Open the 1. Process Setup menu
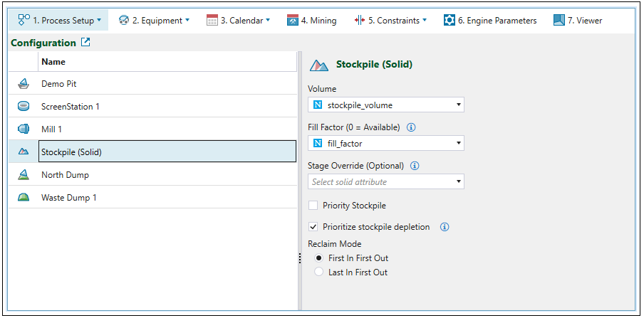Screen dimensions: 644x318 (x=60, y=20)
